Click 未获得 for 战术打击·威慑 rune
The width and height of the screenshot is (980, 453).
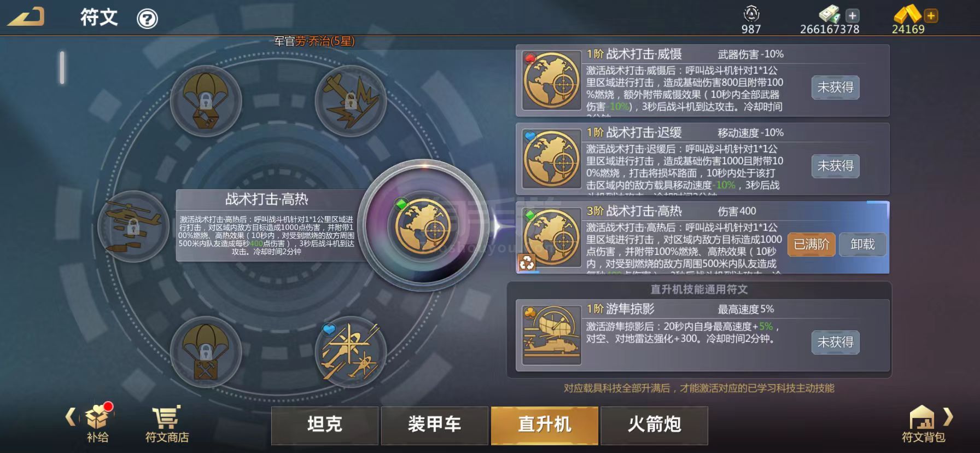point(835,88)
